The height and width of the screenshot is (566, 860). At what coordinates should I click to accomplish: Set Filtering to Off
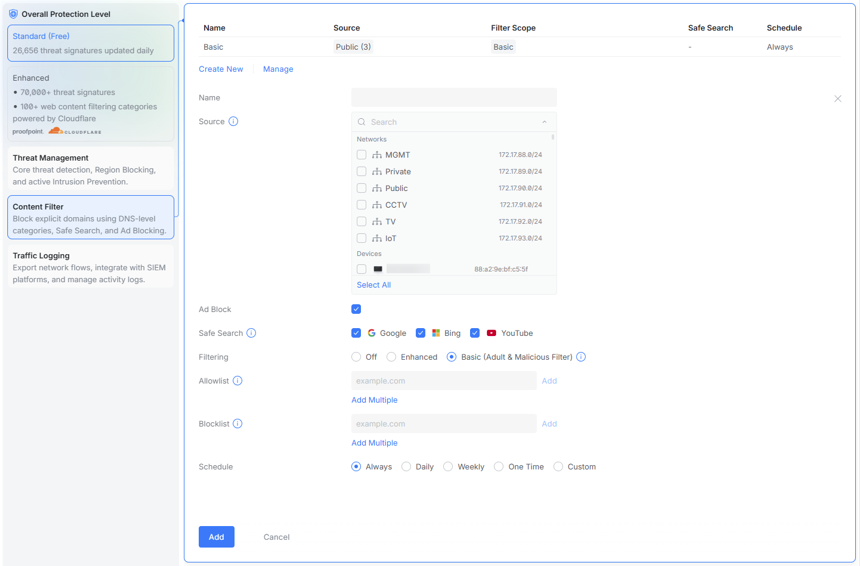(x=356, y=357)
